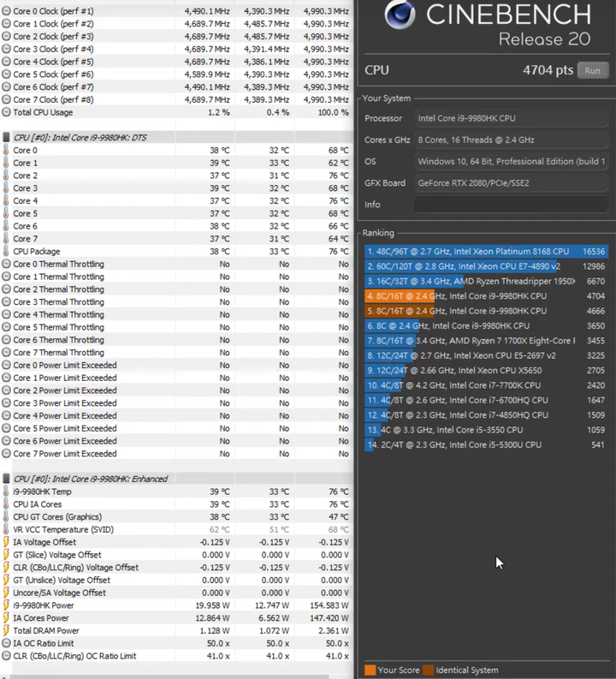Select the Core 2 Clock (perf #3) row
The height and width of the screenshot is (679, 616).
point(176,36)
